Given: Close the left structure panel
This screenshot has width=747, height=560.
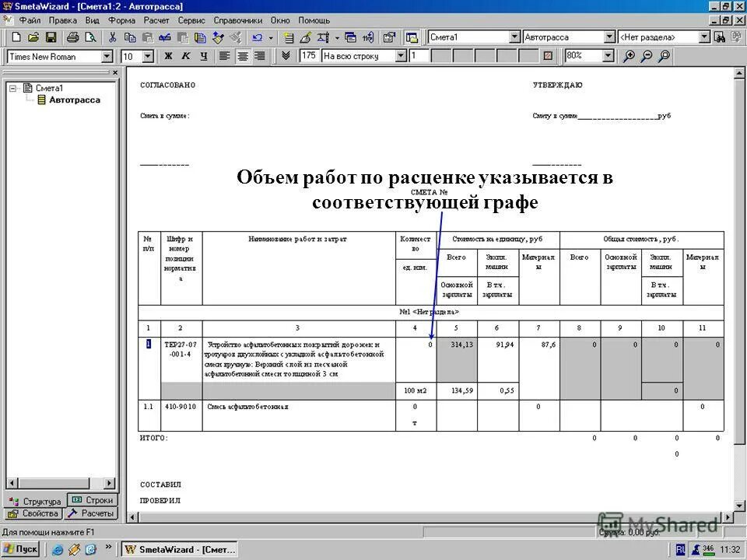Looking at the screenshot, I should point(115,72).
